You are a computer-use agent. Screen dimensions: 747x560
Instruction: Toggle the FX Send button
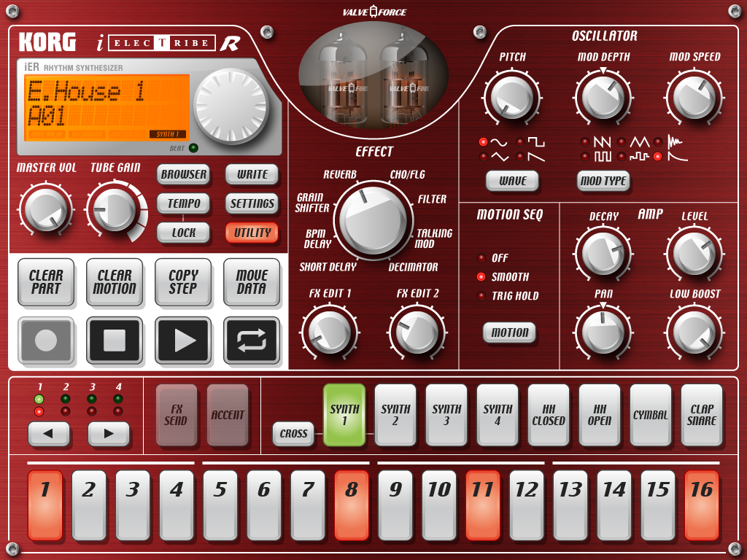coord(177,415)
